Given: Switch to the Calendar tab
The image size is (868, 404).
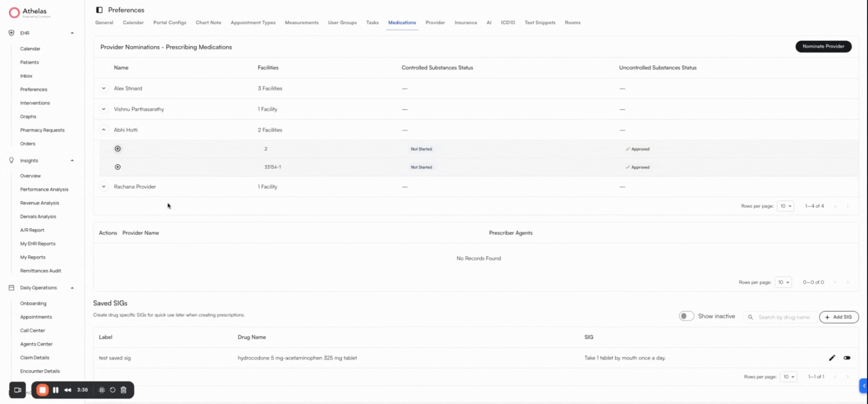Looking at the screenshot, I should pos(133,23).
